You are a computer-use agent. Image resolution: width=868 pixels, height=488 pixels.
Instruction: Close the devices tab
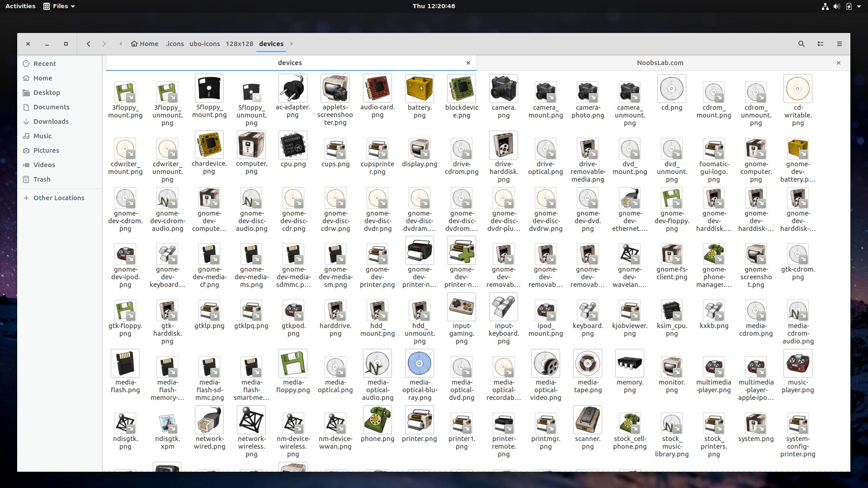(x=468, y=63)
